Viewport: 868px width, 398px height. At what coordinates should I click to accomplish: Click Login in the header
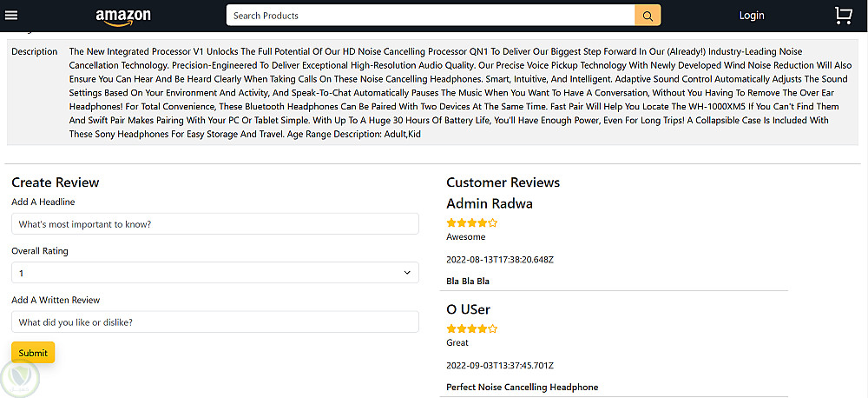click(751, 16)
